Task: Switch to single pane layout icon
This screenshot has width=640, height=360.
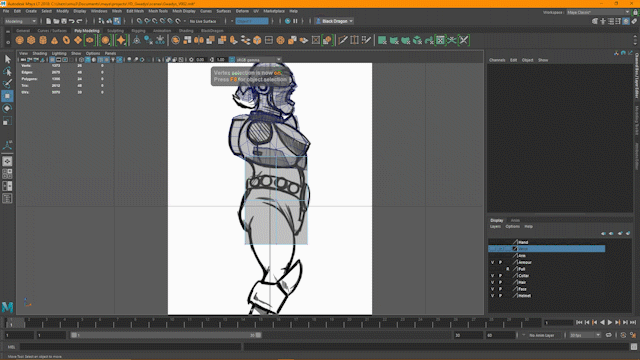Action: 7,161
